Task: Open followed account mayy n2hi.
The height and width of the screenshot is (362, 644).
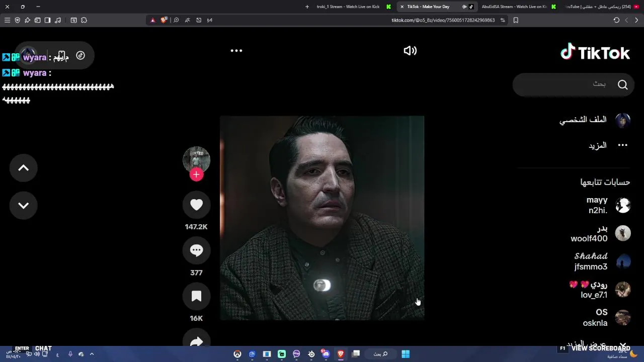Action: tap(608, 205)
